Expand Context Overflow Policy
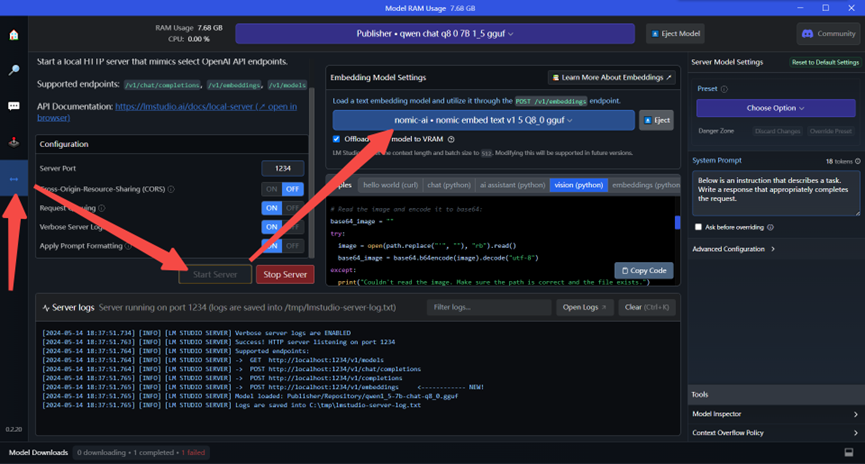865x464 pixels. (775, 433)
